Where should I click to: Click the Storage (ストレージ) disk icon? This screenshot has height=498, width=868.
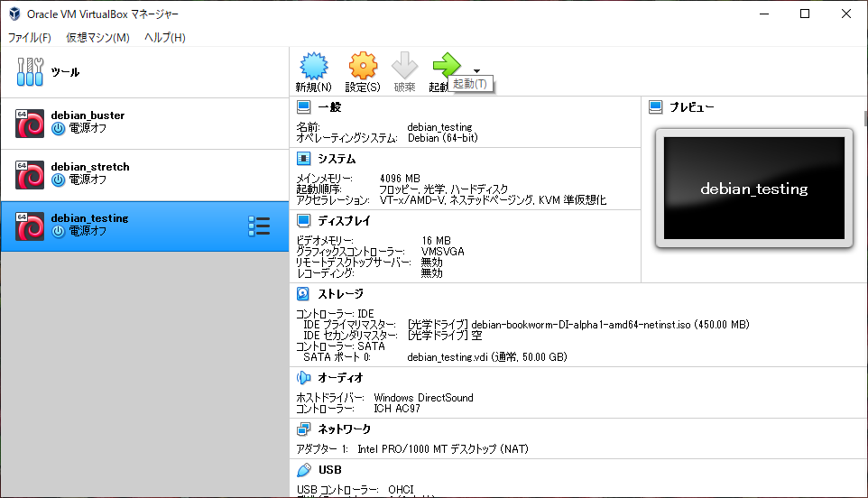pos(303,294)
